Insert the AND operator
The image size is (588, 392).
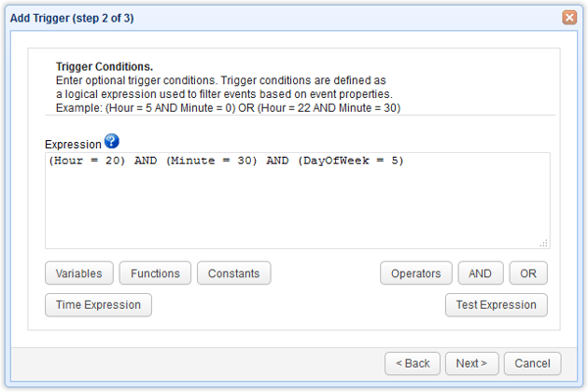(480, 273)
